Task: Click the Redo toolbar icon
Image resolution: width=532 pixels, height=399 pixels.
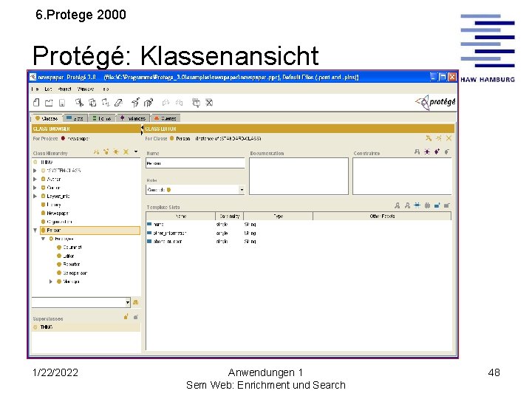Action: tap(179, 103)
